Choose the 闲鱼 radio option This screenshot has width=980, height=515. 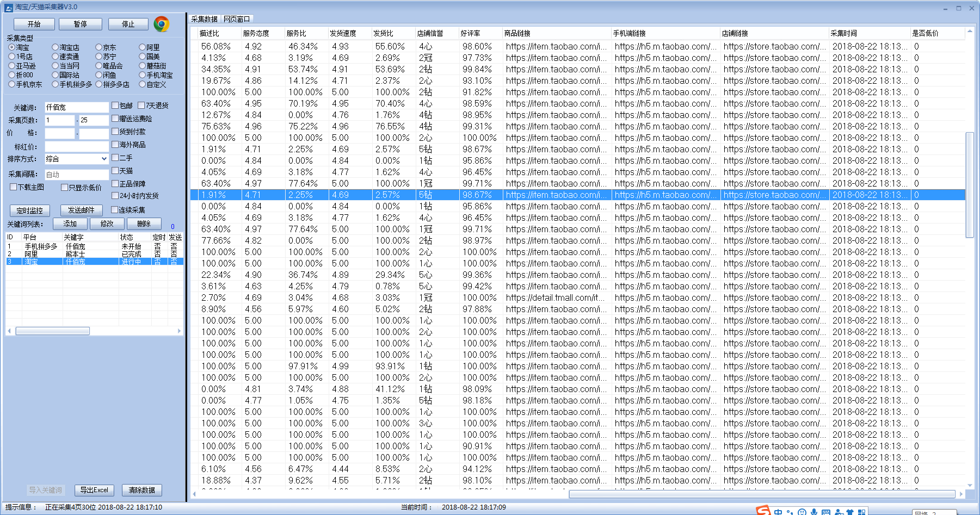[x=106, y=75]
